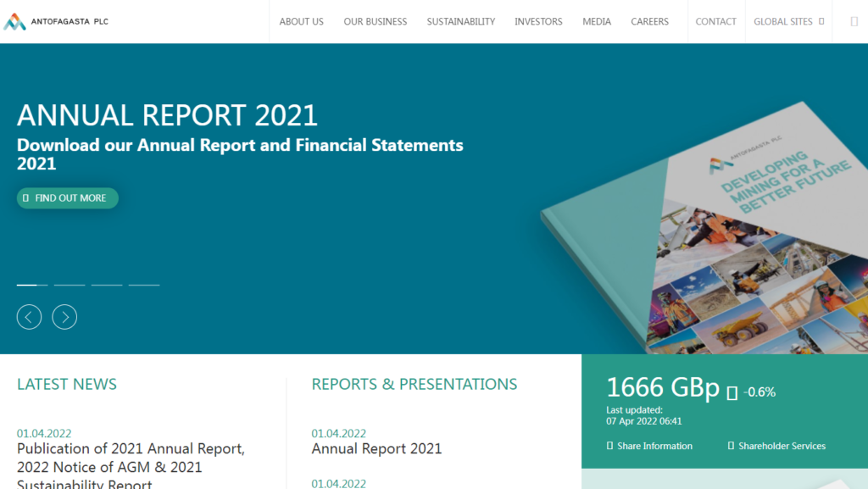Go to the Contact page
868x489 pixels.
click(715, 21)
